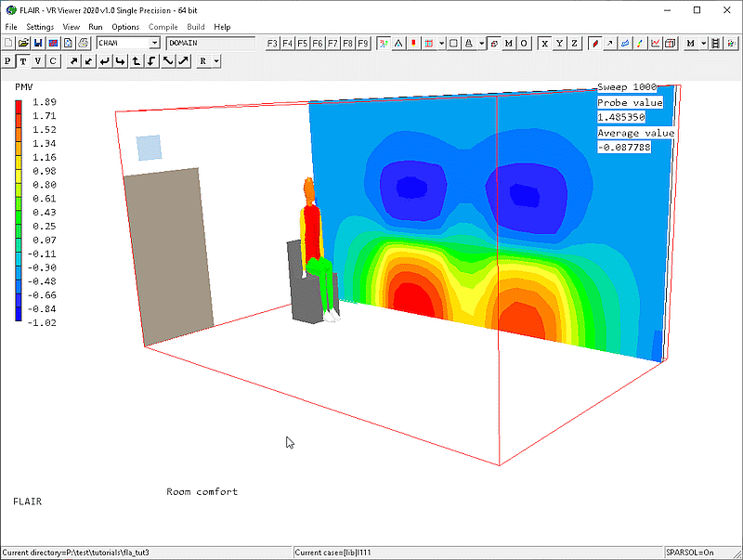The height and width of the screenshot is (560, 743).
Task: Expand the R button dropdown arrow
Action: [216, 61]
